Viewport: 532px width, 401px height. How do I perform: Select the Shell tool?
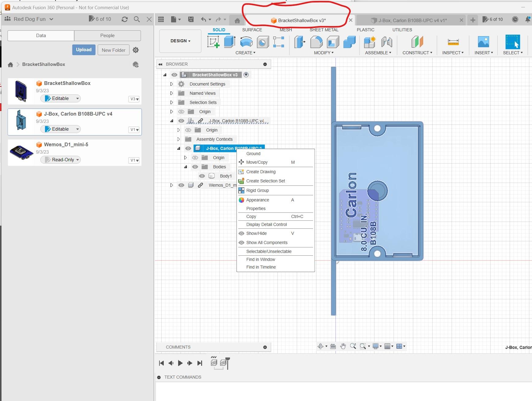click(x=333, y=42)
